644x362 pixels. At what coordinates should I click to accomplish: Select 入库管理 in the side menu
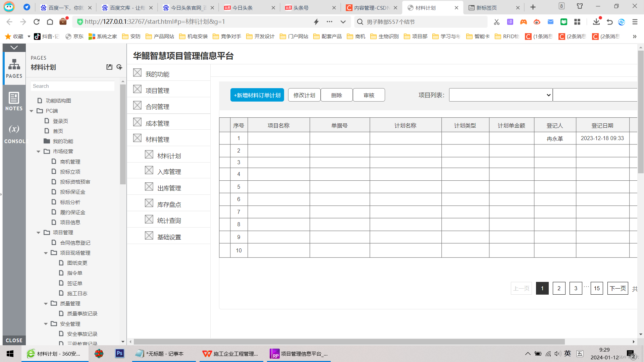pos(169,172)
